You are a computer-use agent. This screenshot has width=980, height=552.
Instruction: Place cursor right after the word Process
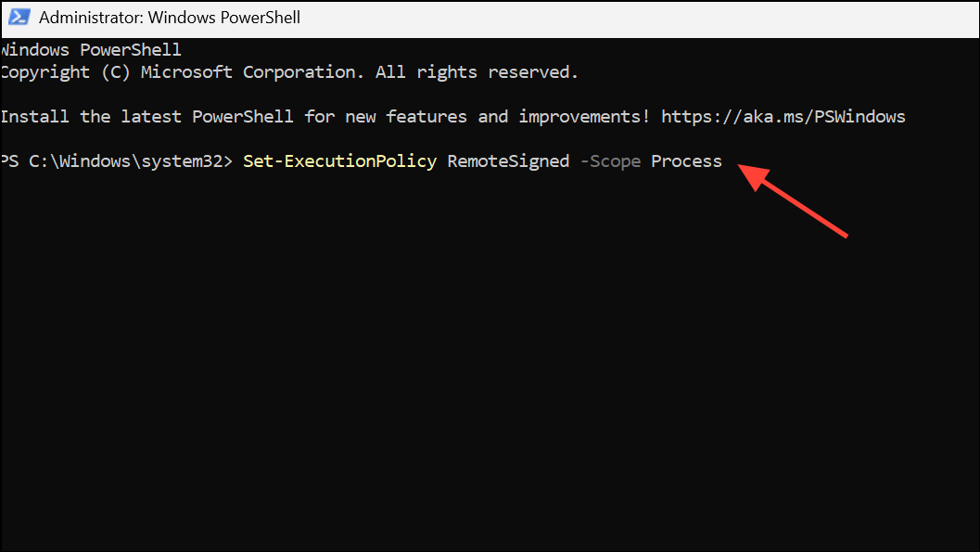(723, 160)
